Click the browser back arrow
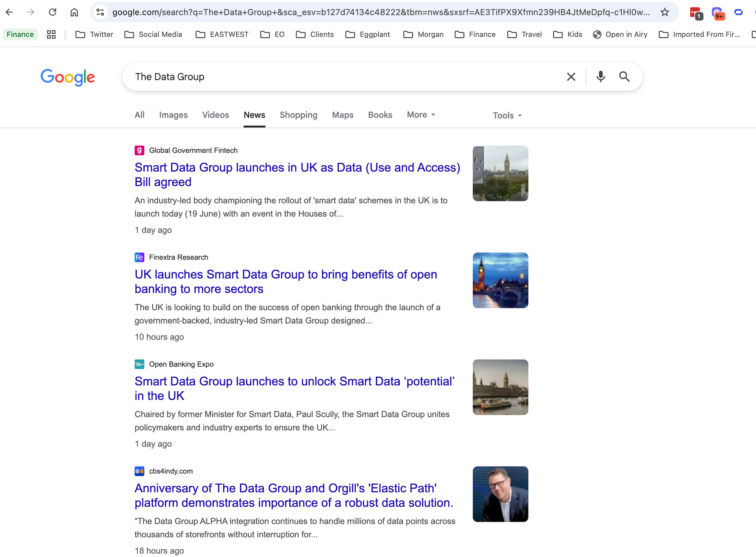 coord(9,12)
